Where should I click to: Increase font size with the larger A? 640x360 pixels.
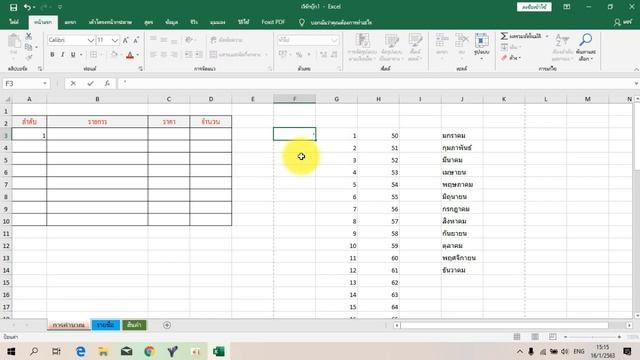point(126,40)
